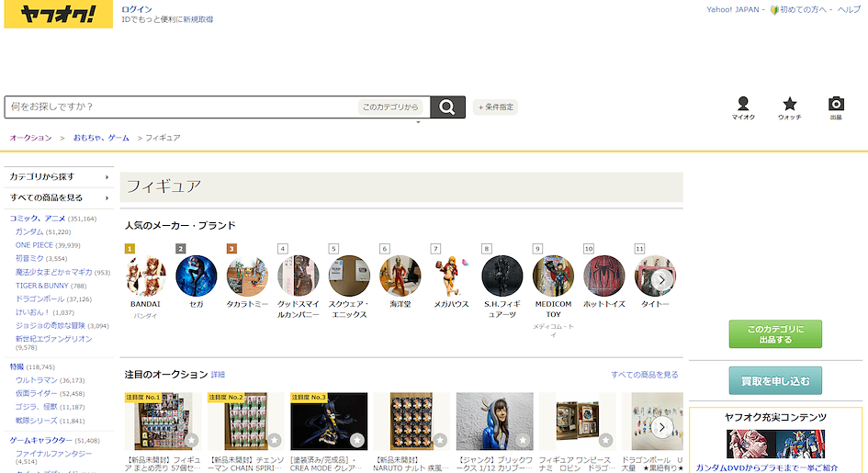This screenshot has width=868, height=473.
Task: Select the セガ brand thumbnail
Action: point(197,276)
